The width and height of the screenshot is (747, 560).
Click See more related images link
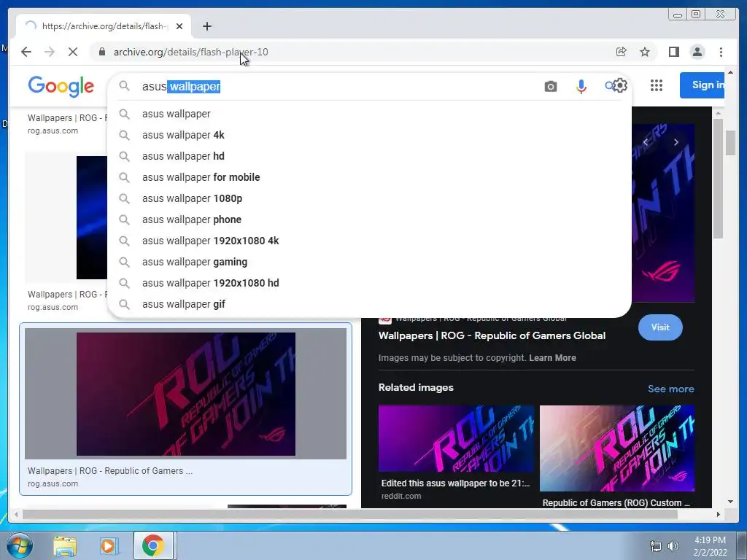pos(671,389)
